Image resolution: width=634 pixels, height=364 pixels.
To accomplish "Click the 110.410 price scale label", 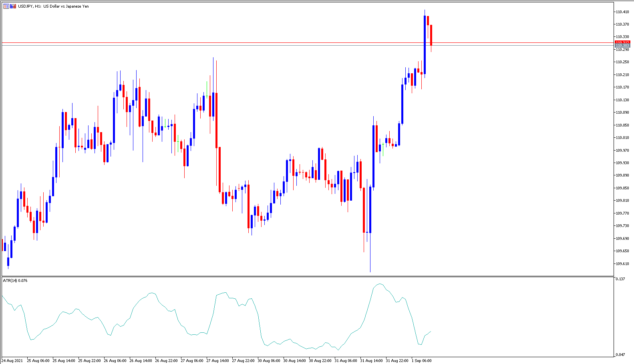I will click(622, 12).
